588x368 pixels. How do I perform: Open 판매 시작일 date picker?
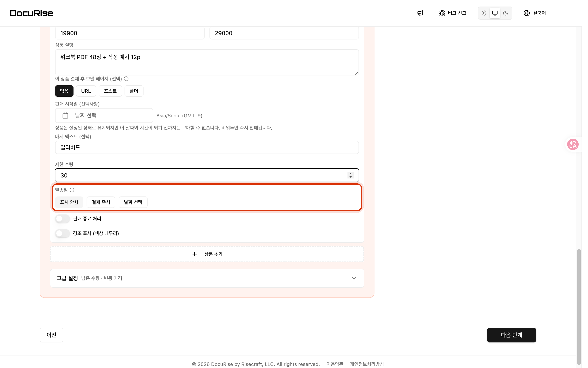coord(104,115)
